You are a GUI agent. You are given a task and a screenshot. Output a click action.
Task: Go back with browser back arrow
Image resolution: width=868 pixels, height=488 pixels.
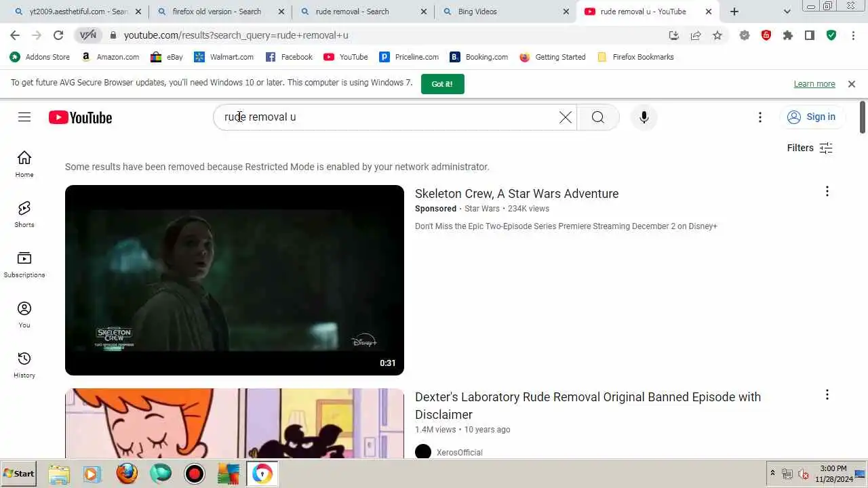point(15,35)
